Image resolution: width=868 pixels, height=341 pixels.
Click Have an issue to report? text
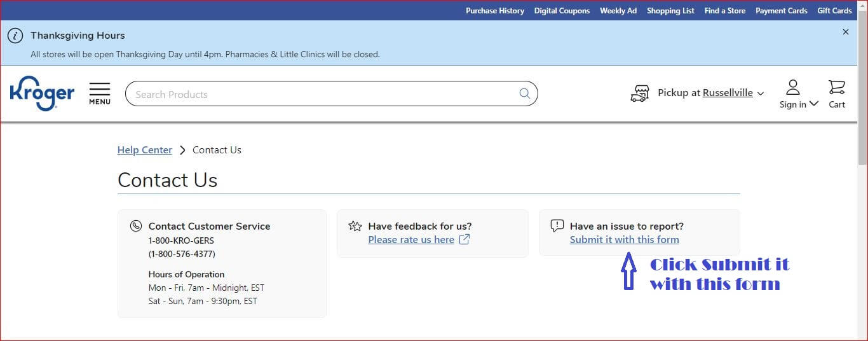click(x=627, y=226)
